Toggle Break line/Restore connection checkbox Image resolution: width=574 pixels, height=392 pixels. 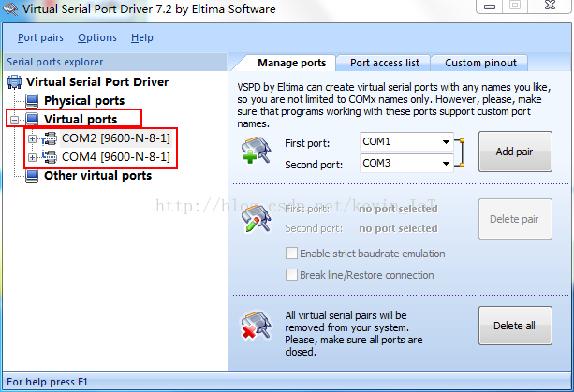(291, 275)
